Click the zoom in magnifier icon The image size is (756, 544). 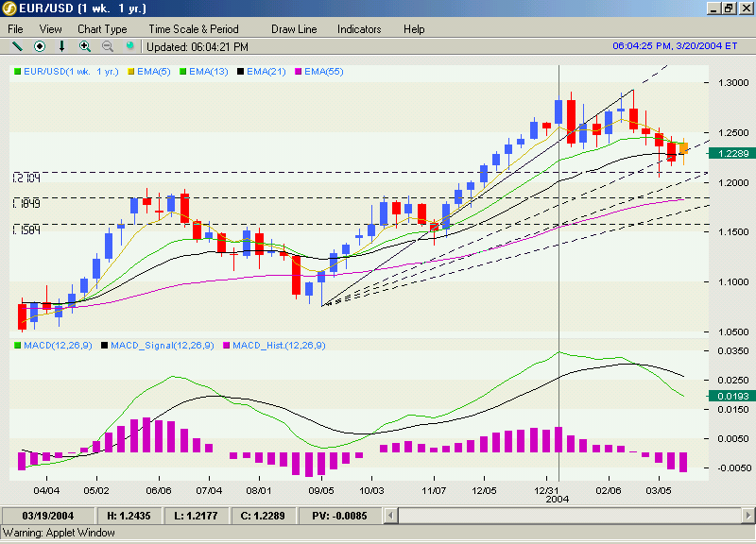click(85, 45)
